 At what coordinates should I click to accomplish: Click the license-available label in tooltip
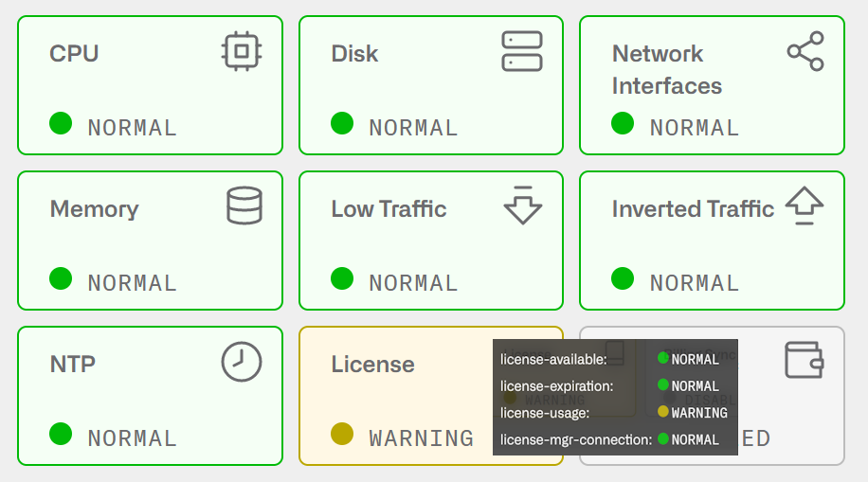coord(553,360)
